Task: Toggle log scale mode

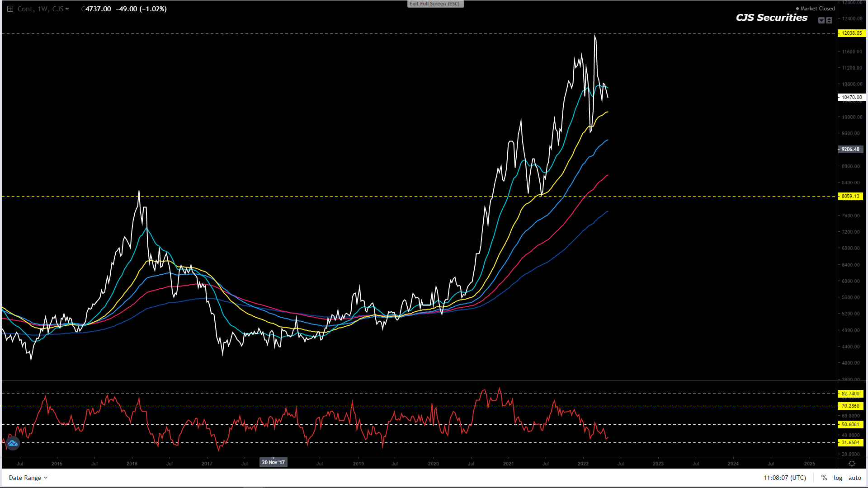Action: (x=838, y=478)
